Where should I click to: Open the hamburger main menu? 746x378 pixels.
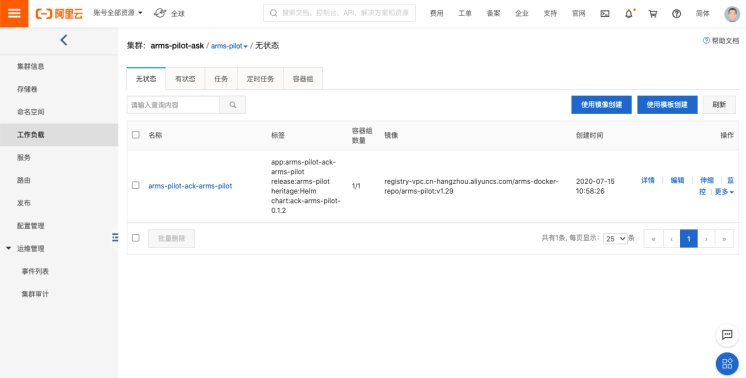point(14,13)
